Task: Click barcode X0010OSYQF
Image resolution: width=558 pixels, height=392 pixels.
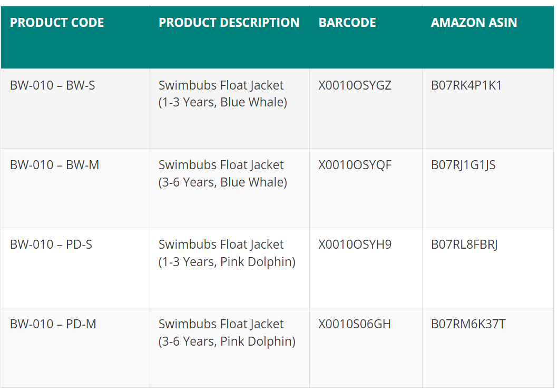Action: click(x=355, y=165)
